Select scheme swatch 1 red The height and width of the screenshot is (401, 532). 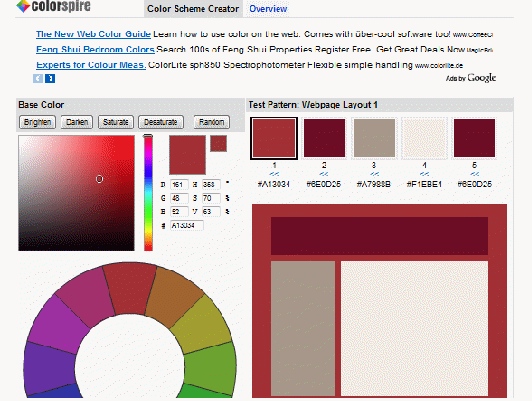click(x=274, y=138)
